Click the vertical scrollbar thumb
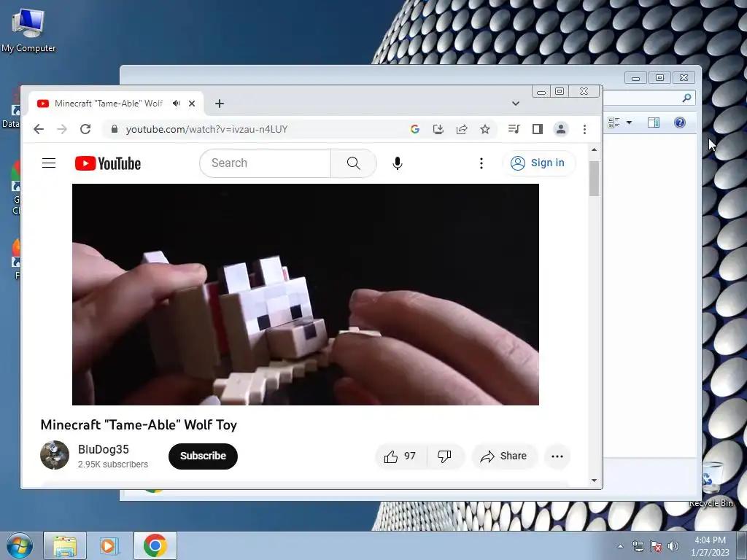747x560 pixels. point(594,179)
